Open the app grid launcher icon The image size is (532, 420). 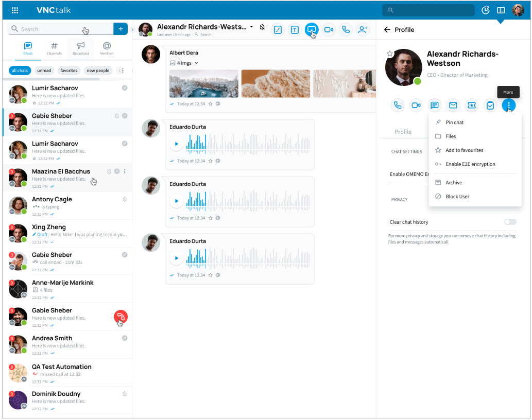(x=15, y=10)
